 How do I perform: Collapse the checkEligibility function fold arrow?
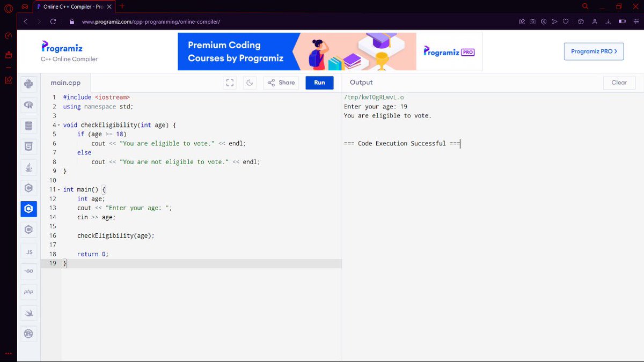tap(59, 125)
